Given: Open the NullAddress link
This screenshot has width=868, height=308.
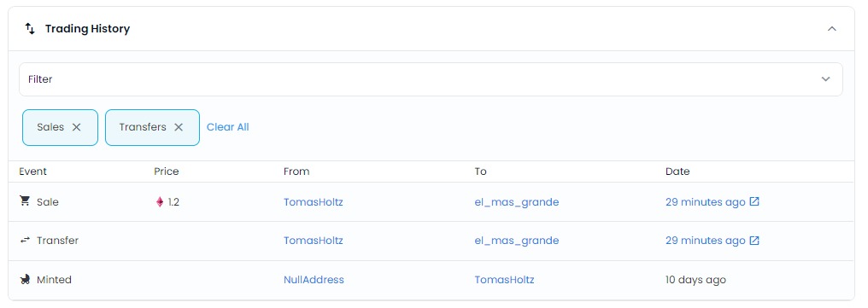Looking at the screenshot, I should [x=314, y=280].
